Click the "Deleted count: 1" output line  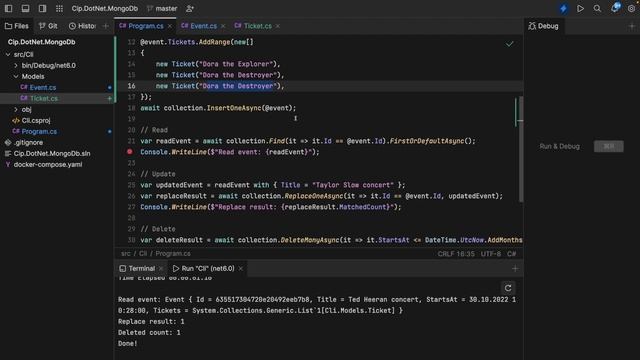(x=149, y=333)
